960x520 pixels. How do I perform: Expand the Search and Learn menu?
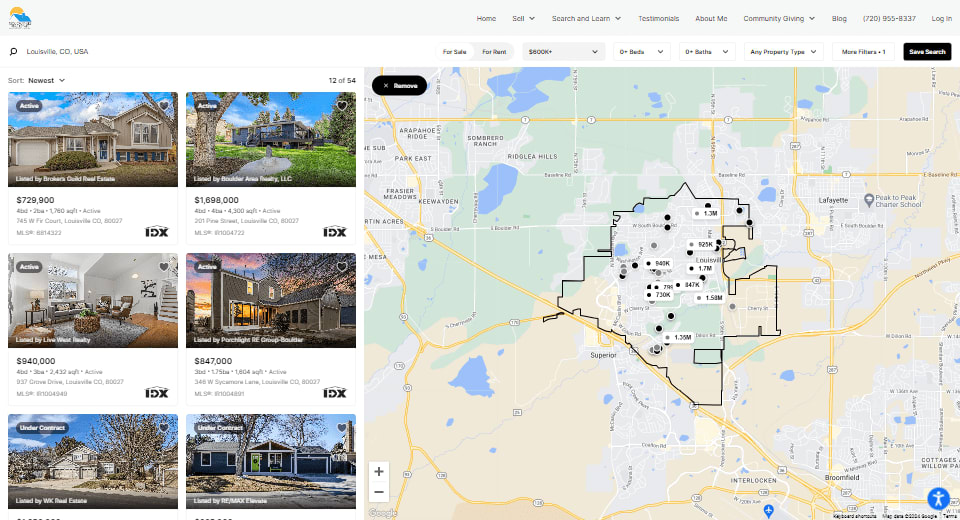click(587, 18)
